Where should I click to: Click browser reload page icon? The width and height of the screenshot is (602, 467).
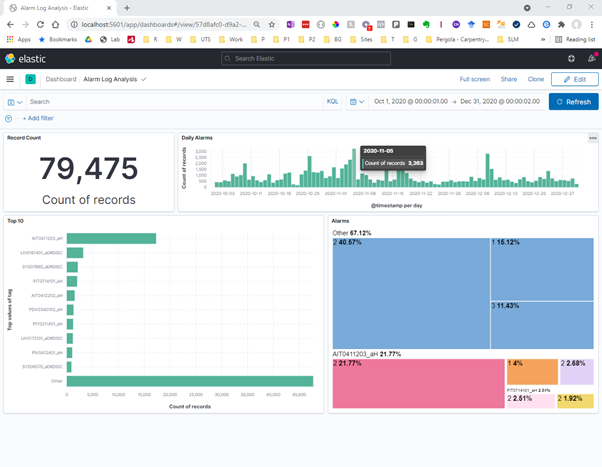[40, 24]
